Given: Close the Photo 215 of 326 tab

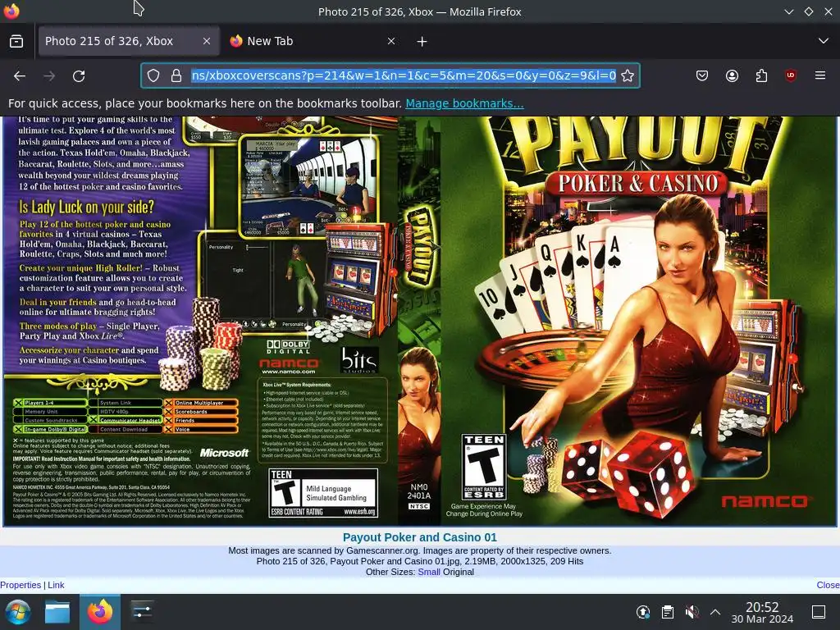Looking at the screenshot, I should 206,41.
